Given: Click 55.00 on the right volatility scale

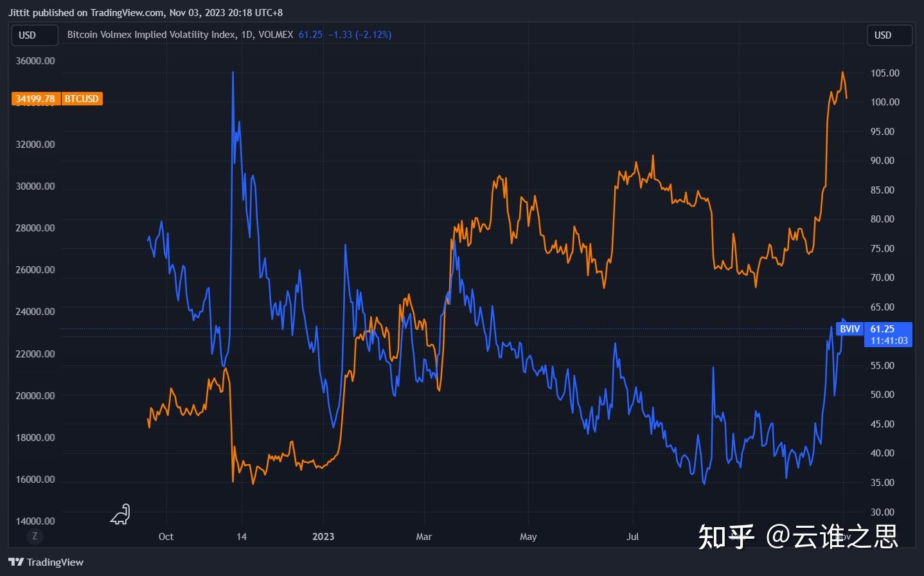Looking at the screenshot, I should [x=882, y=365].
